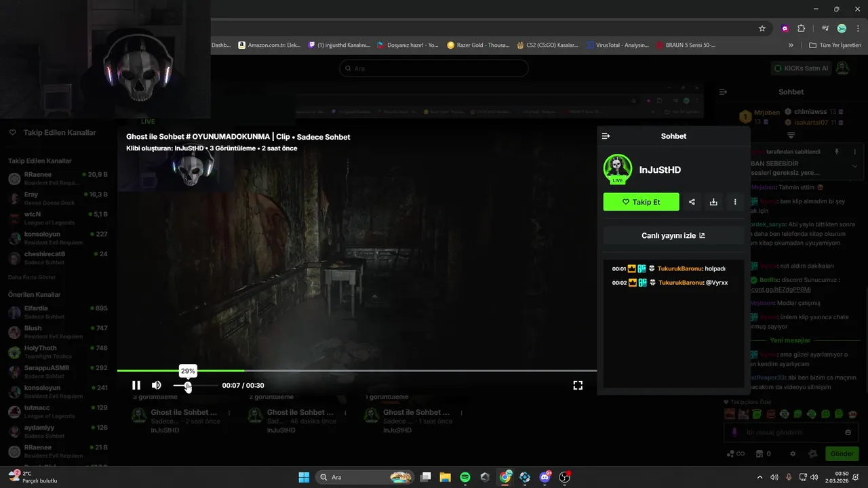Open TukurukBaronu's profile from the holpadı message
This screenshot has width=868, height=488.
[x=680, y=268]
